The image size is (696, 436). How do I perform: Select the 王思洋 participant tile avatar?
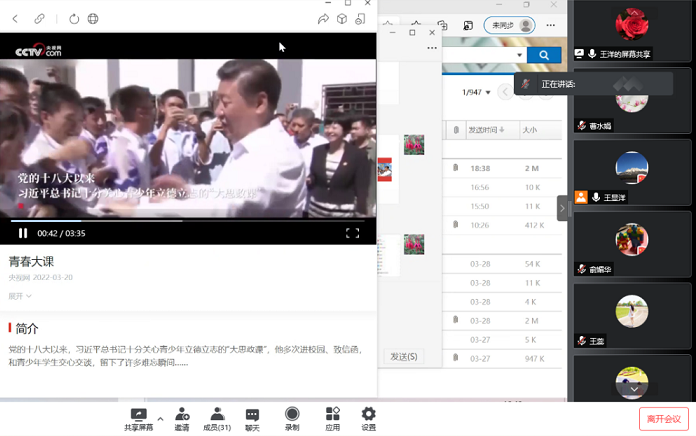(x=632, y=168)
